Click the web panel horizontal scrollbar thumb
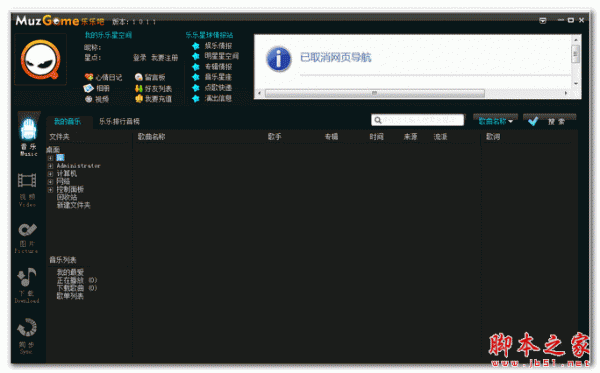This screenshot has height=373, width=600. coord(375,93)
